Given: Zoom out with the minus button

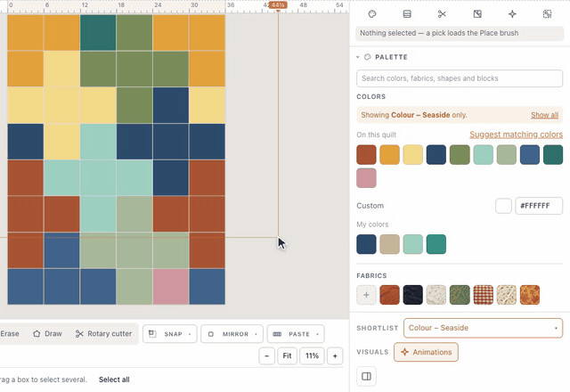Looking at the screenshot, I should click(x=267, y=355).
